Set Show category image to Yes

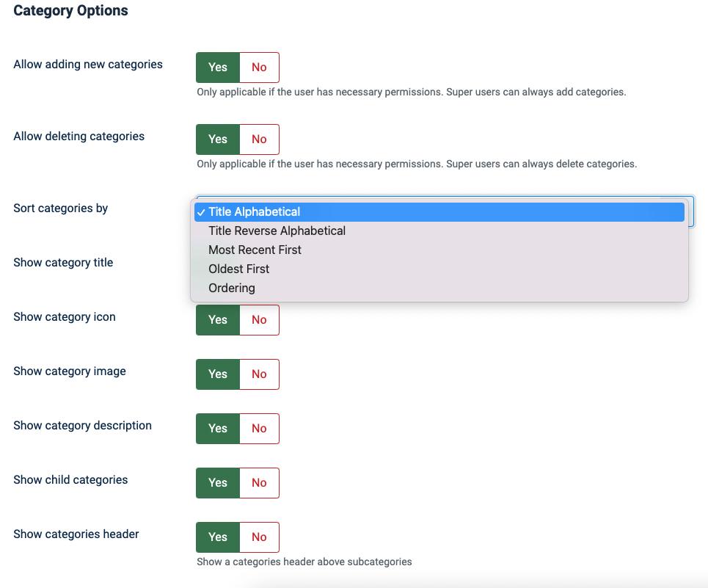pyautogui.click(x=218, y=374)
